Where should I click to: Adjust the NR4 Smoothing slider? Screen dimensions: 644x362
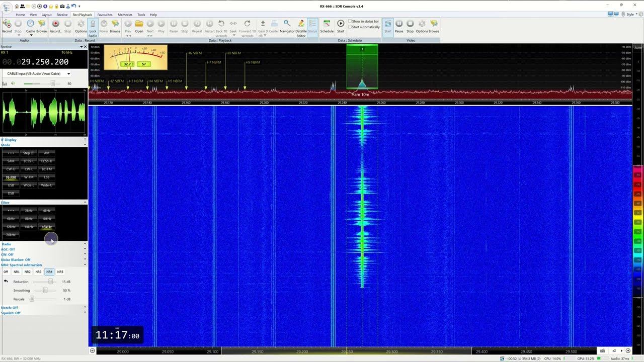pyautogui.click(x=46, y=290)
